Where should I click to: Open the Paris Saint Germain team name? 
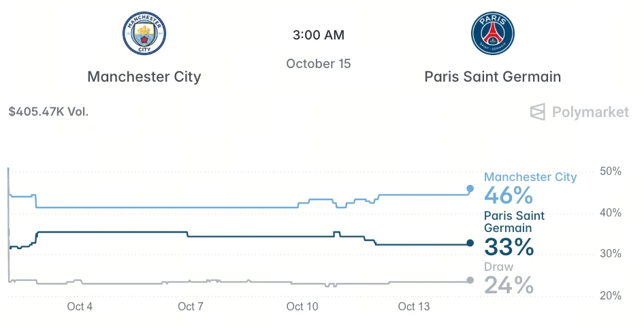492,77
